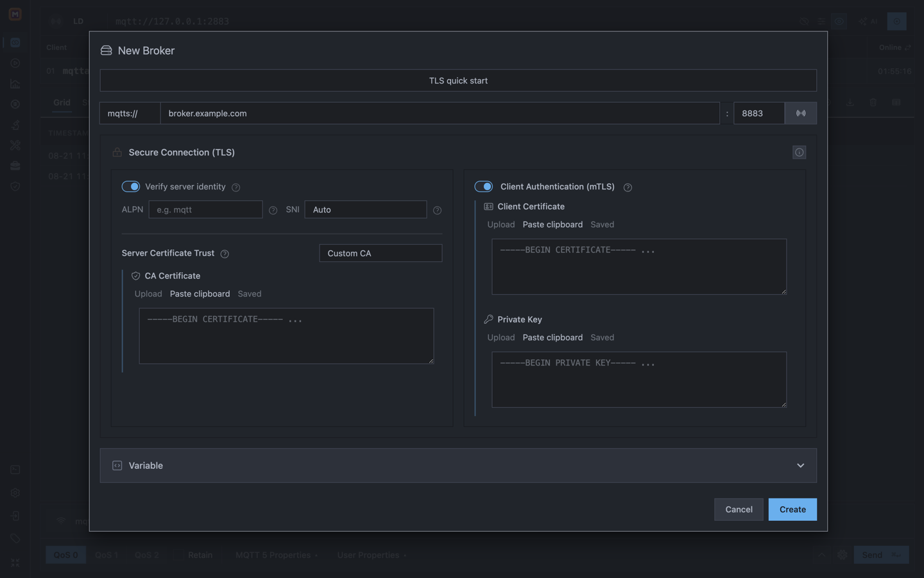Viewport: 924px width, 578px height.
Task: Select QoS 1 in background window
Action: point(107,555)
